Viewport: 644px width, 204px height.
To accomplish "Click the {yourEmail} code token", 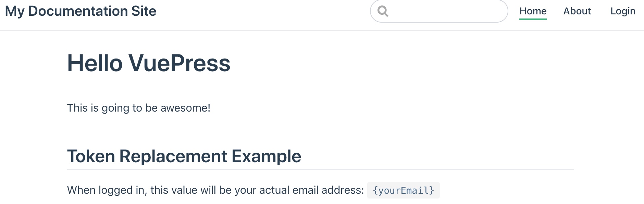I will (403, 190).
